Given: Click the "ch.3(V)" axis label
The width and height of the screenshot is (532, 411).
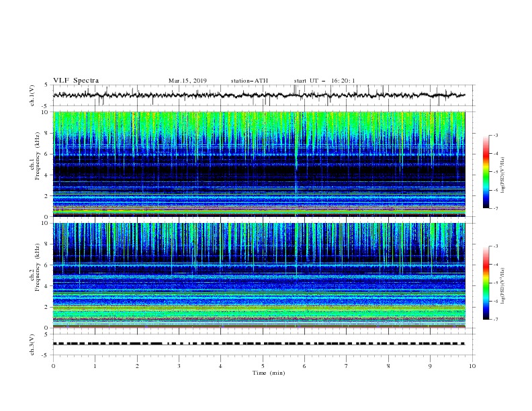Looking at the screenshot, I should click(x=32, y=345).
